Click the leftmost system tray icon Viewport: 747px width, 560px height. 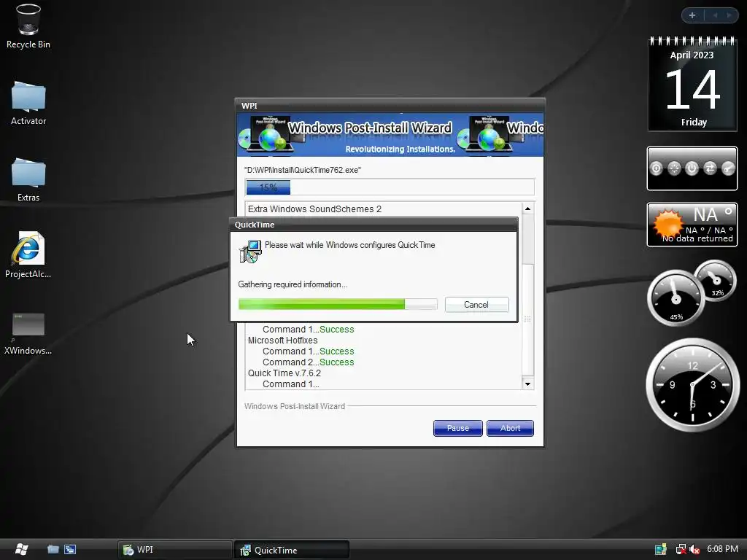pos(661,550)
